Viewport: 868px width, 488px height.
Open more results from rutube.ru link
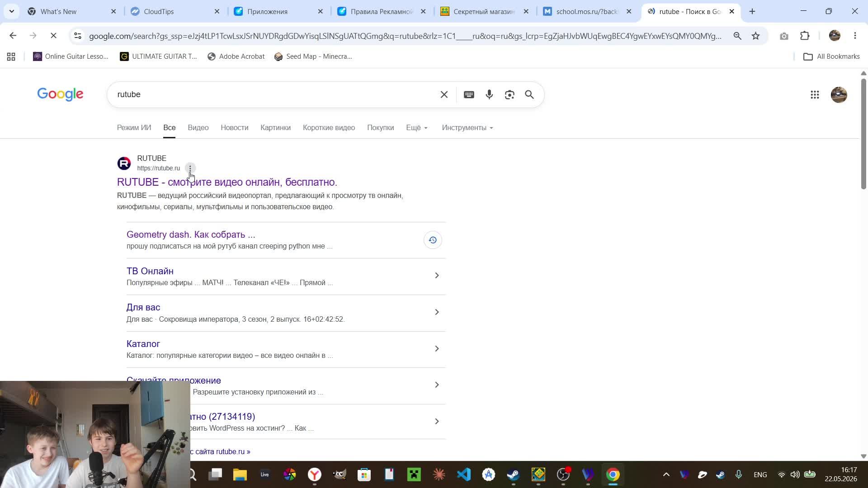click(x=220, y=451)
